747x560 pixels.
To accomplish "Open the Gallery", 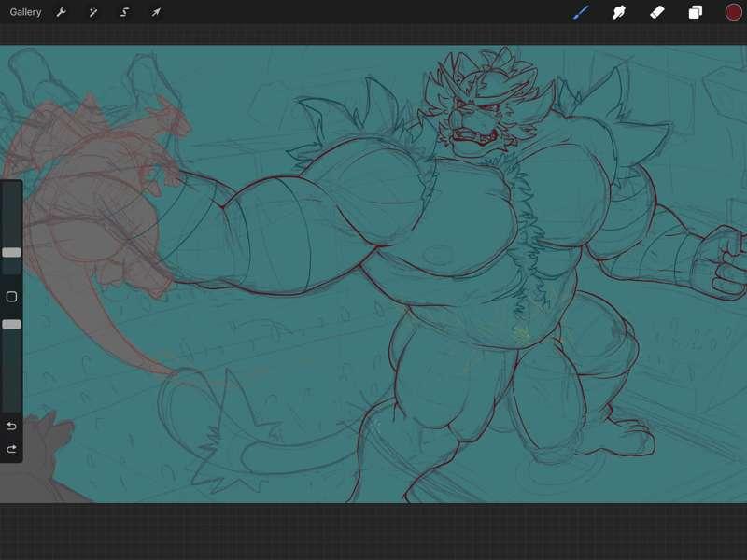I will [25, 12].
